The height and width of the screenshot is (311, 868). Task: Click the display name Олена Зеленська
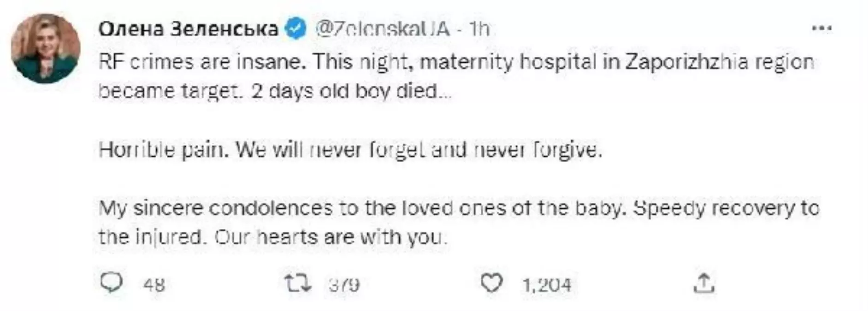[x=188, y=29]
